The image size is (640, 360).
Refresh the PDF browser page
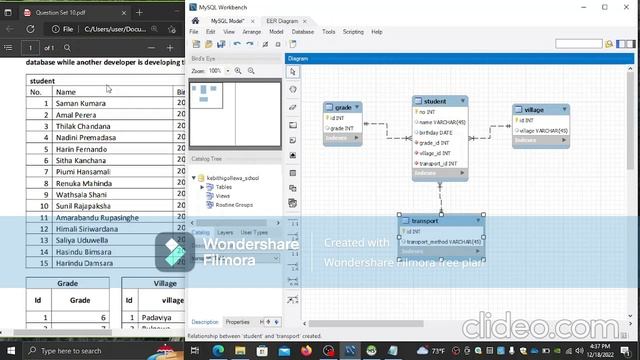[30, 29]
